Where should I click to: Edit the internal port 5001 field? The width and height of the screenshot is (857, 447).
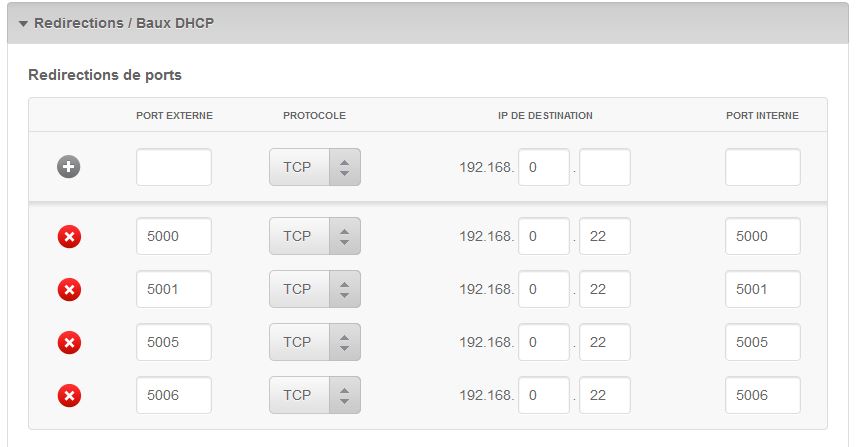[762, 289]
